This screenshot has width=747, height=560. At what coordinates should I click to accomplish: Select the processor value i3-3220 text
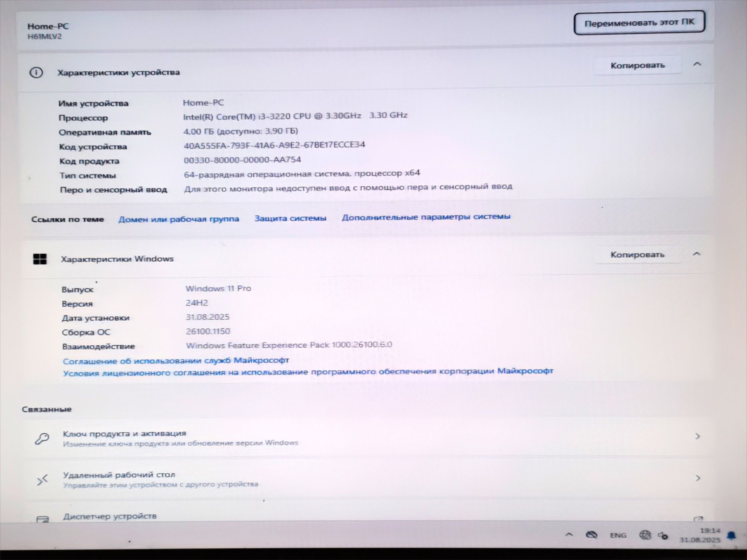(x=295, y=116)
